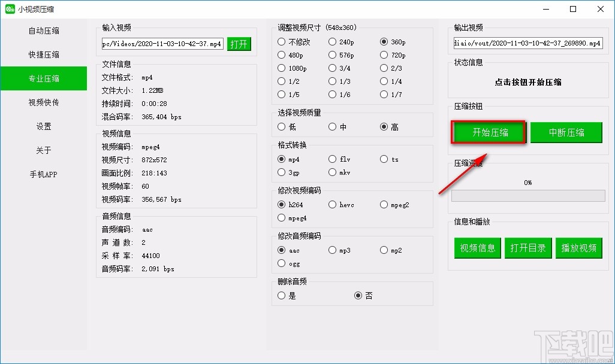Show details with 视频信息 button

(x=477, y=248)
